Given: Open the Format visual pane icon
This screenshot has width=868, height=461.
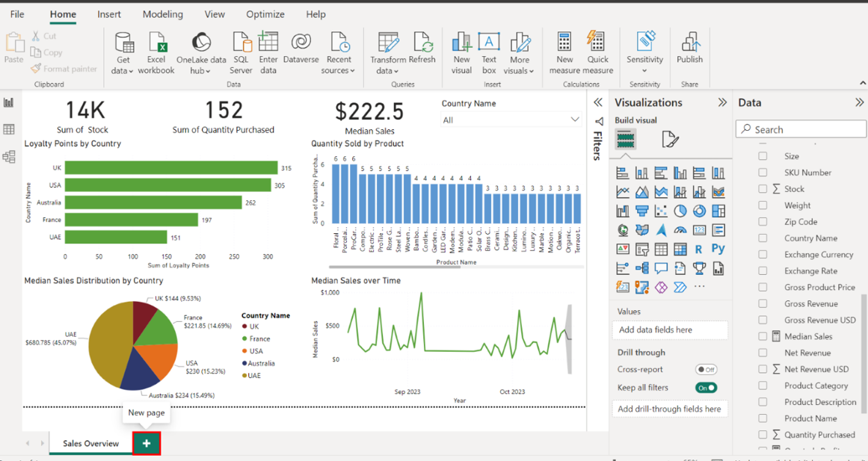Looking at the screenshot, I should (670, 139).
